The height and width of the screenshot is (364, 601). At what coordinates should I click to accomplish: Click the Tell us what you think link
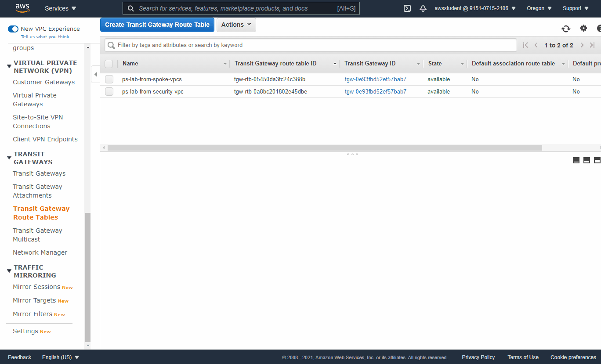[x=45, y=37]
